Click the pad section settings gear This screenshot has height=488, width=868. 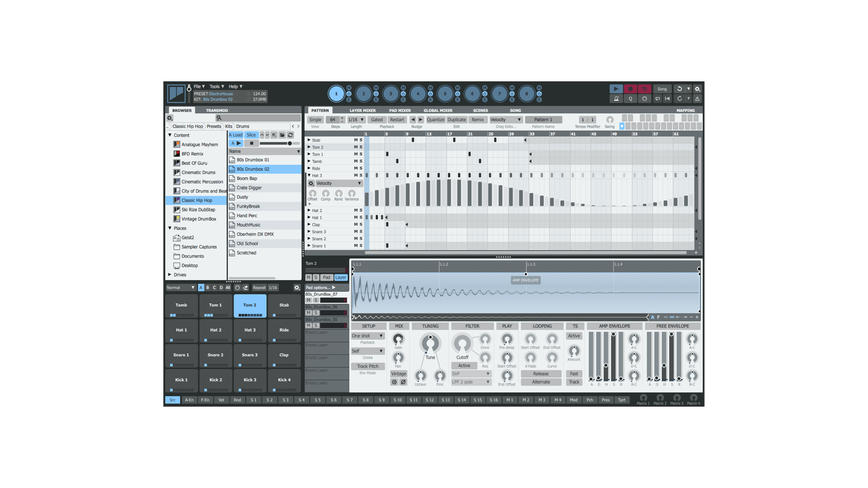coord(297,288)
